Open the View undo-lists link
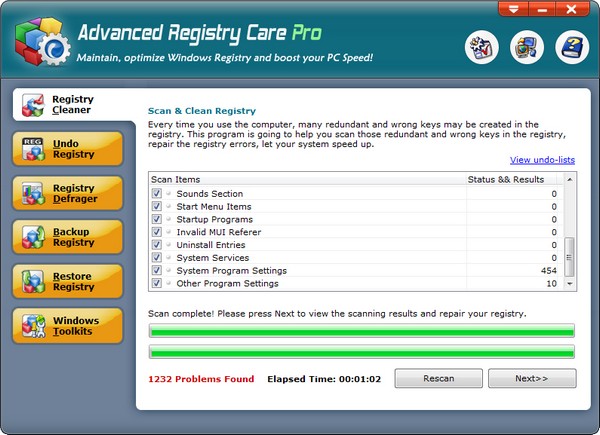The width and height of the screenshot is (600, 435). click(542, 160)
